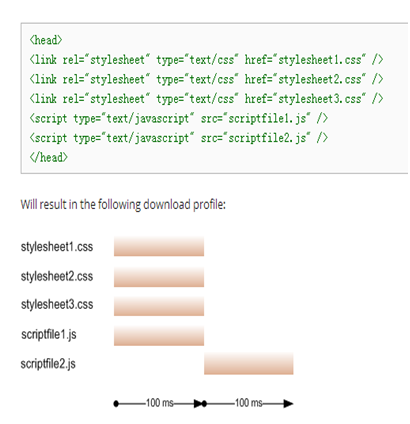
Task: Click the scriptfile1.js script code line
Action: pyautogui.click(x=179, y=119)
